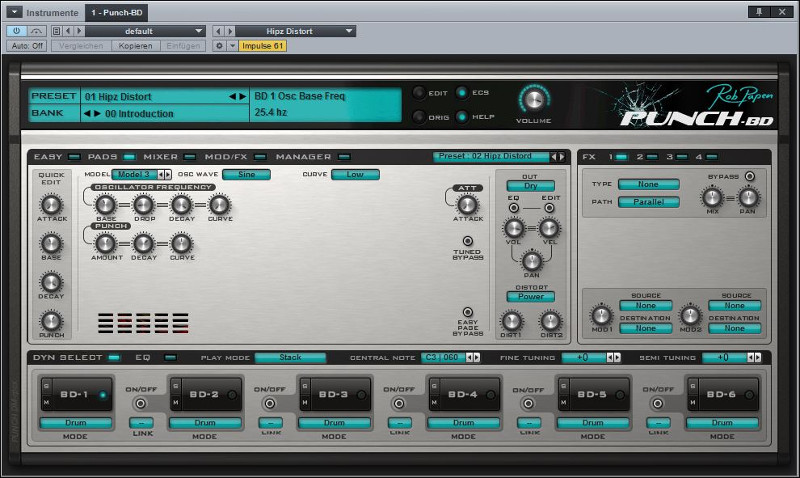Open FX PATH Parallel selector
This screenshot has width=800, height=478.
pos(648,202)
